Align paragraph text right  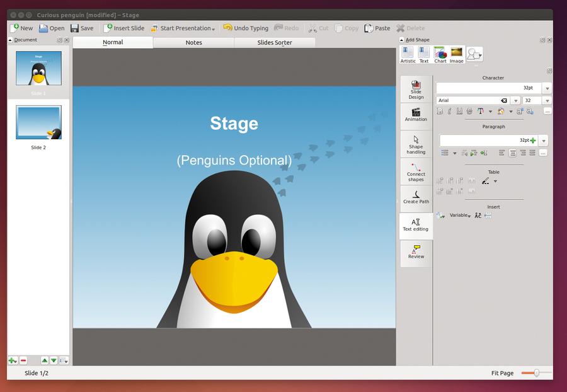pyautogui.click(x=523, y=153)
